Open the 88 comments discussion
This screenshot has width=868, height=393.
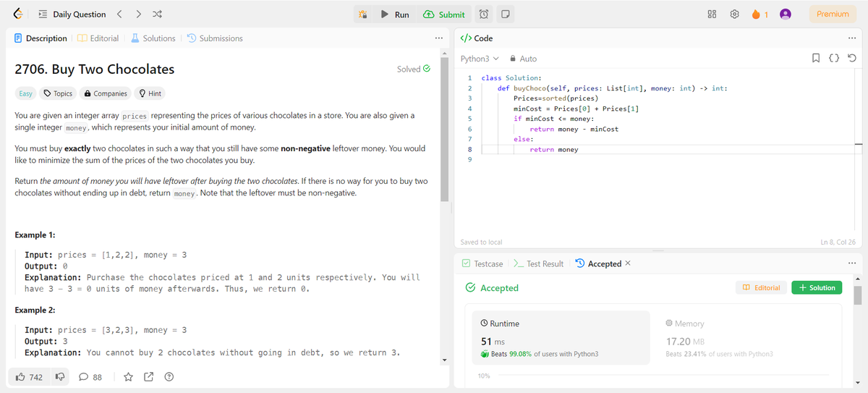tap(90, 377)
